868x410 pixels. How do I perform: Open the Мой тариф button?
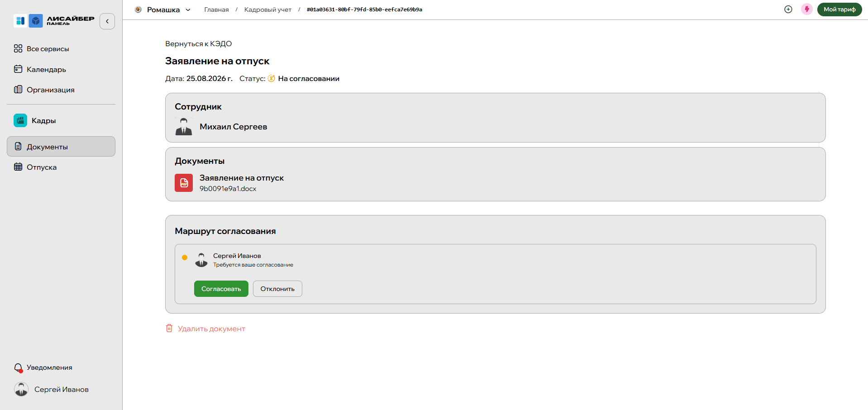(x=839, y=10)
